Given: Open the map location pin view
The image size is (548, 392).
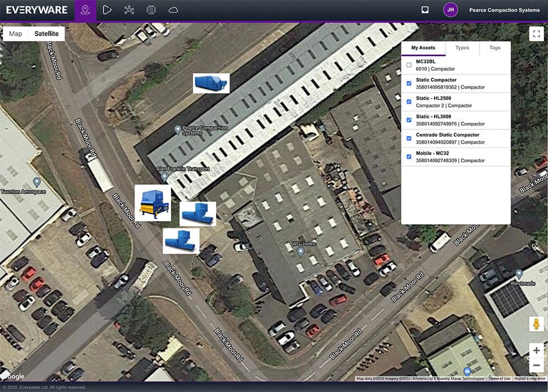Looking at the screenshot, I should (x=85, y=10).
